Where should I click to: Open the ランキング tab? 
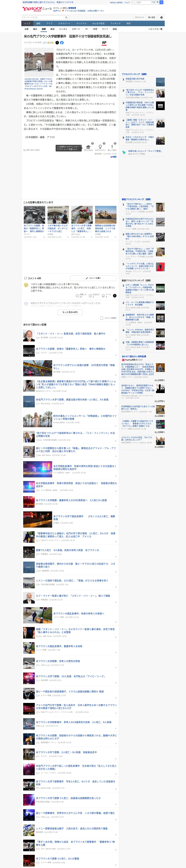click(115, 23)
